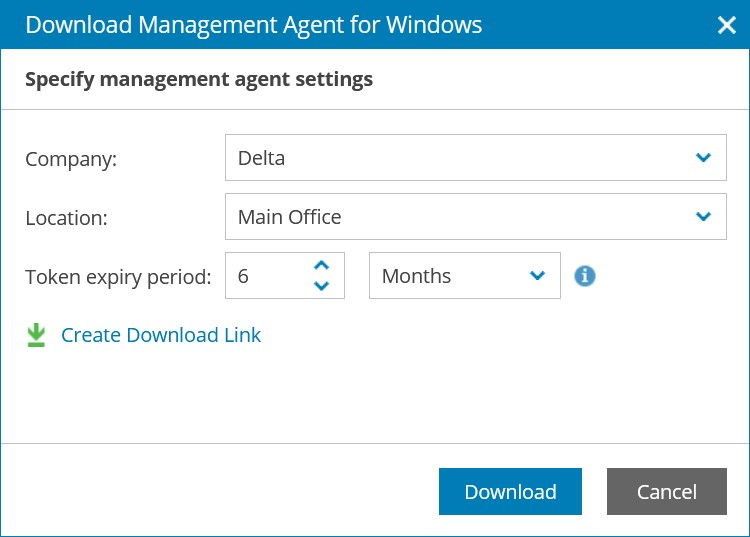Open the Months unit dropdown arrow

click(x=538, y=276)
